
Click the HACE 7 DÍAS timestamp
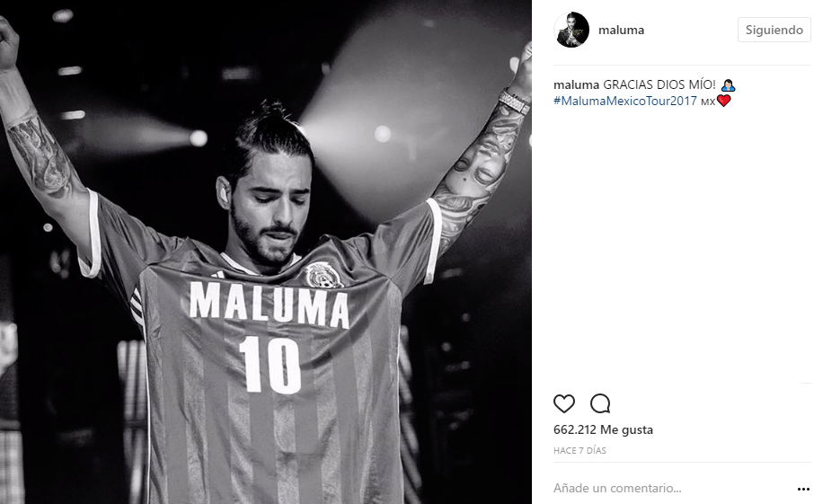coord(580,450)
